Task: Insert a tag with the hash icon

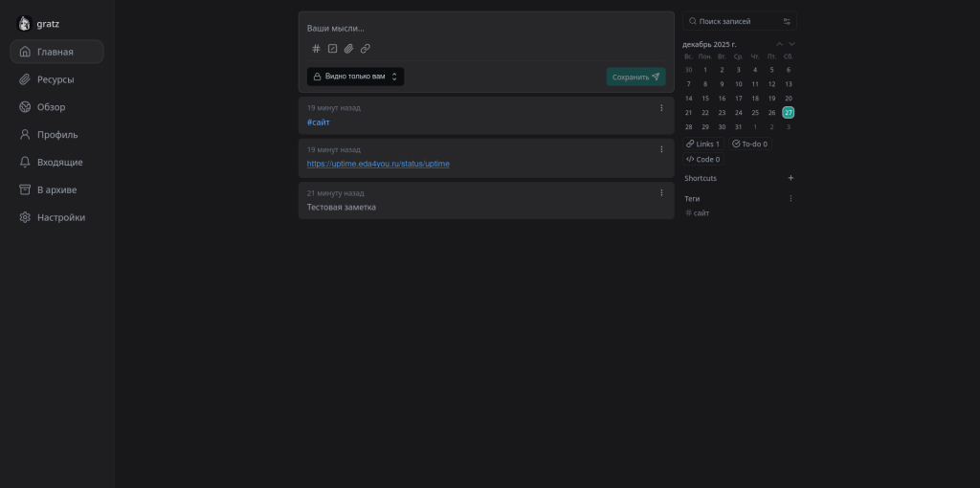Action: point(317,49)
